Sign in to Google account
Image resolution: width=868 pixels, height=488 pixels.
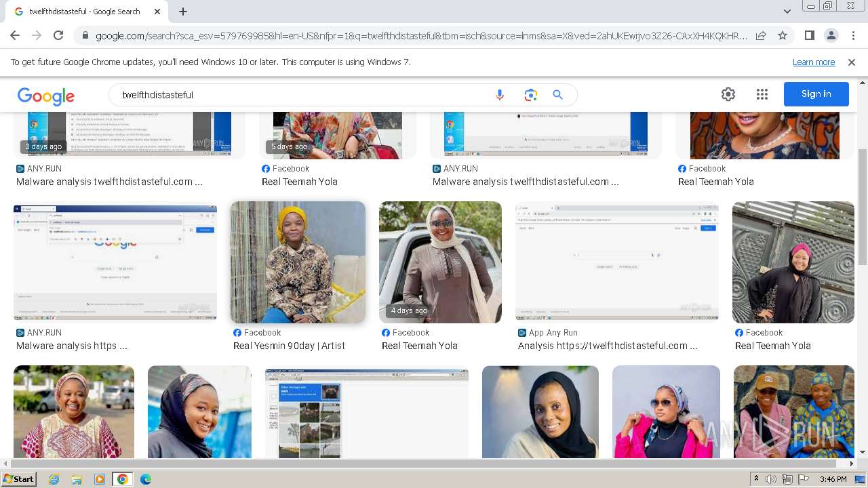pos(816,94)
